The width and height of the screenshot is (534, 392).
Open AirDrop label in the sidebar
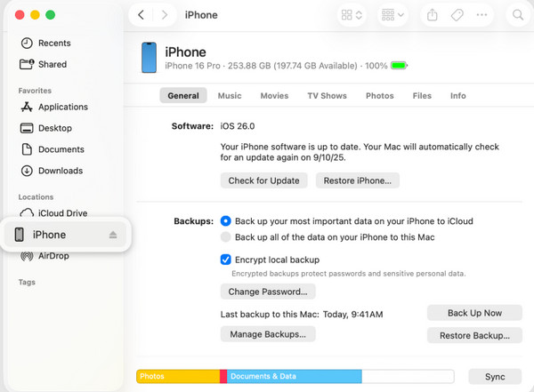point(53,255)
